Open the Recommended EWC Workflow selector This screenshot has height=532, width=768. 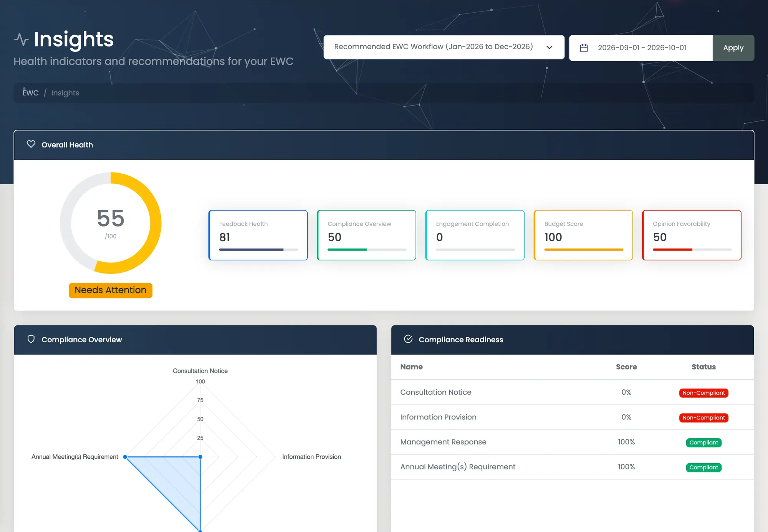[x=444, y=47]
